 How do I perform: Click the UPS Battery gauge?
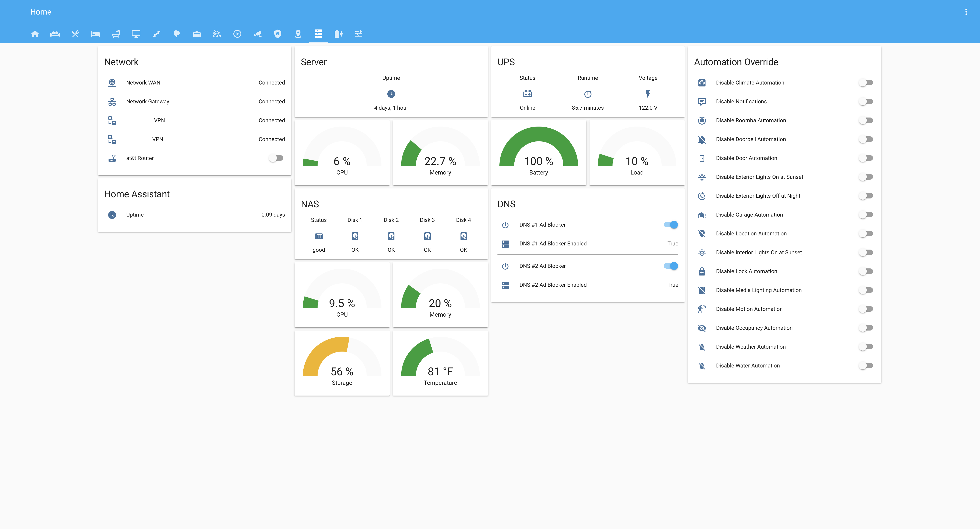[x=538, y=152]
